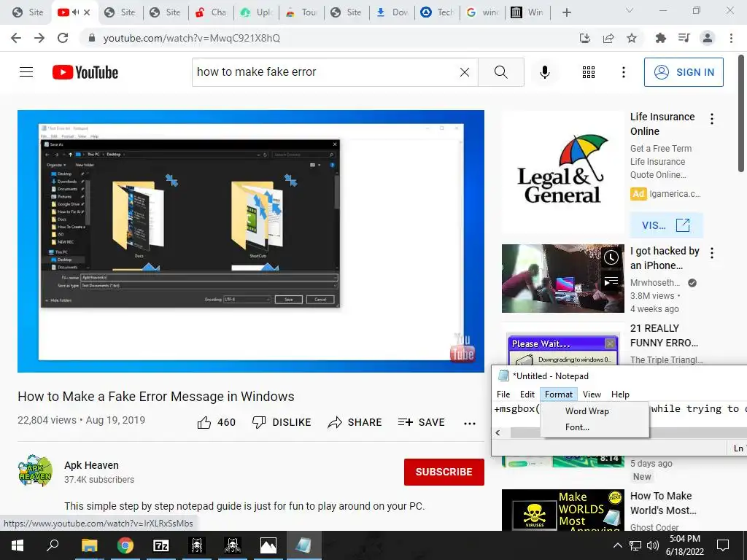The image size is (747, 560).
Task: Open the media control icon in Chrome toolbar
Action: click(684, 38)
